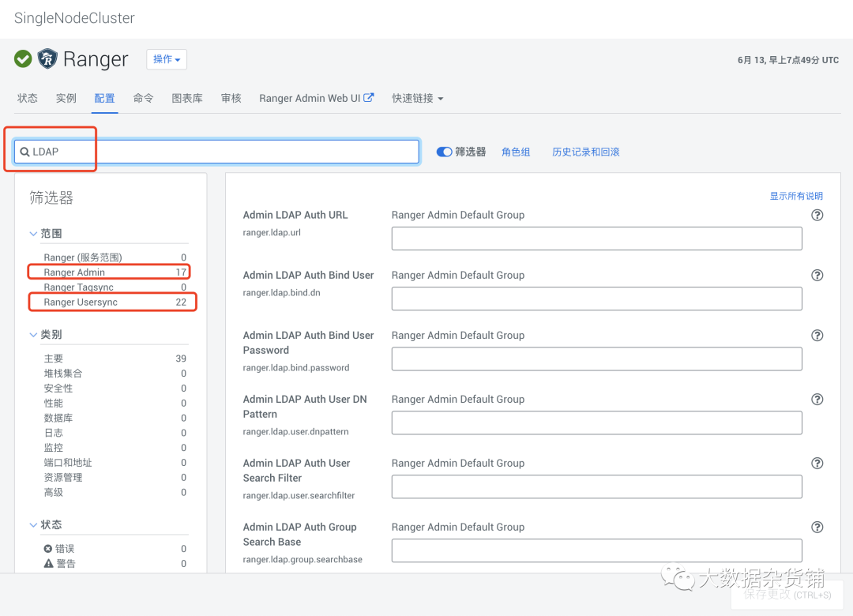Filter by Ranger Usersync scope
This screenshot has height=616, width=853.
pyautogui.click(x=115, y=302)
